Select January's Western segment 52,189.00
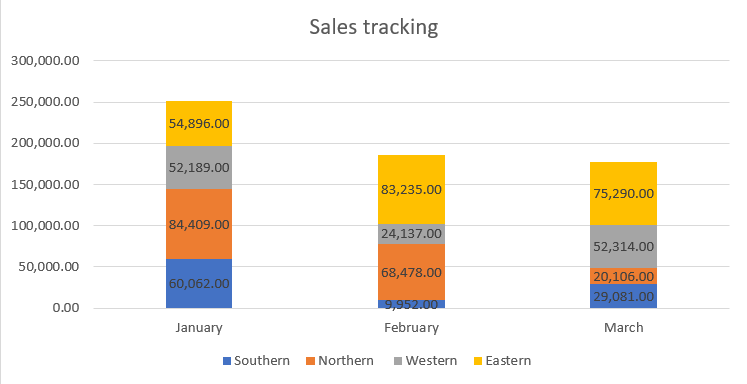This screenshot has width=747, height=384. coord(199,168)
